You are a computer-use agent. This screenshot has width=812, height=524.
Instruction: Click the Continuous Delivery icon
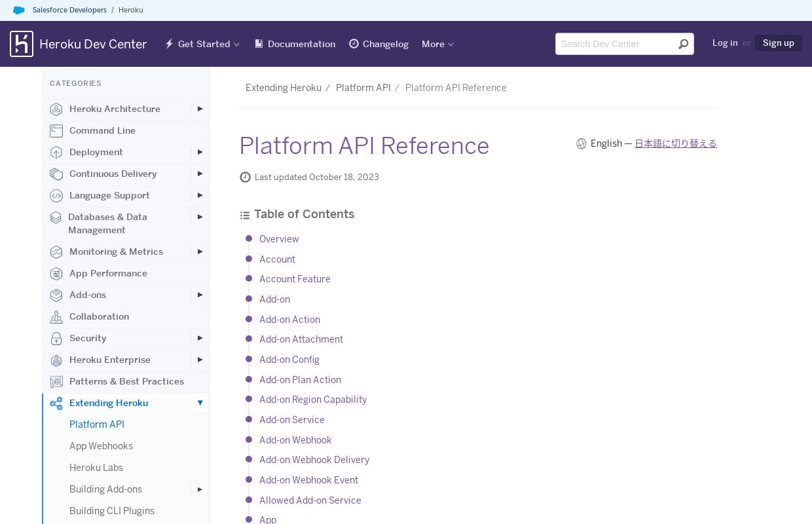56,174
